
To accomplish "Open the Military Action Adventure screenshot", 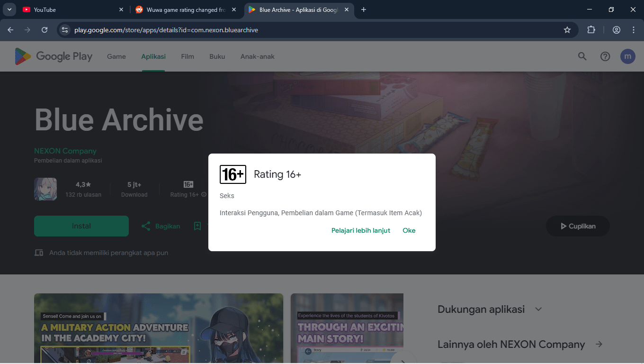I will (159, 328).
